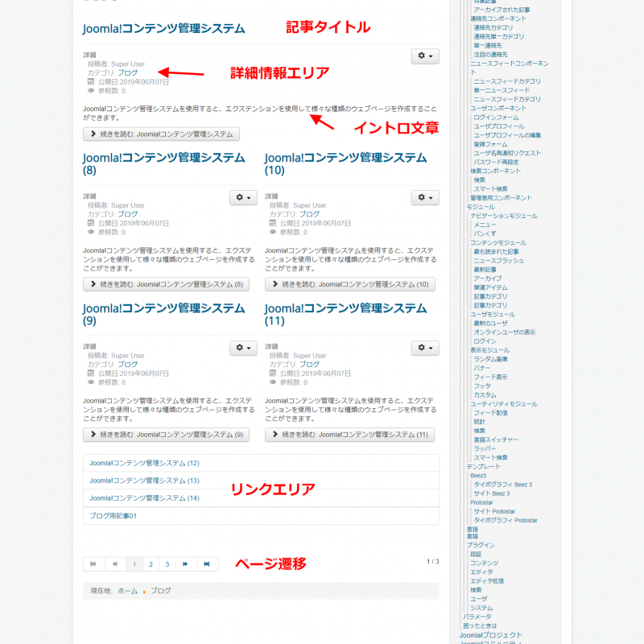The height and width of the screenshot is (644, 644).
Task: Click 続きを読む button for article (8)
Action: pos(166,284)
